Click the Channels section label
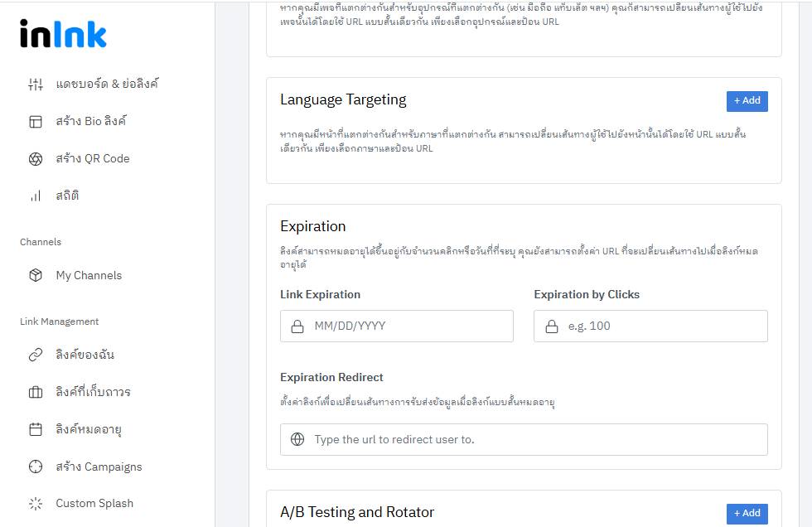The width and height of the screenshot is (812, 527). 41,242
